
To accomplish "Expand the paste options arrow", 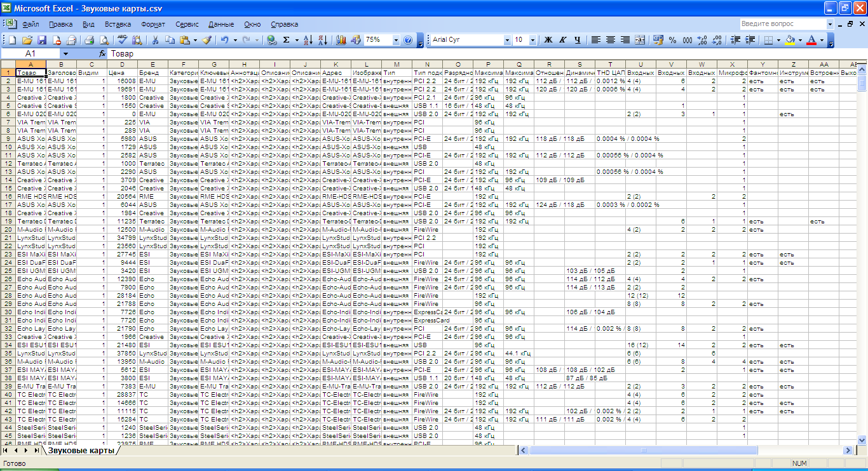I will pyautogui.click(x=194, y=40).
